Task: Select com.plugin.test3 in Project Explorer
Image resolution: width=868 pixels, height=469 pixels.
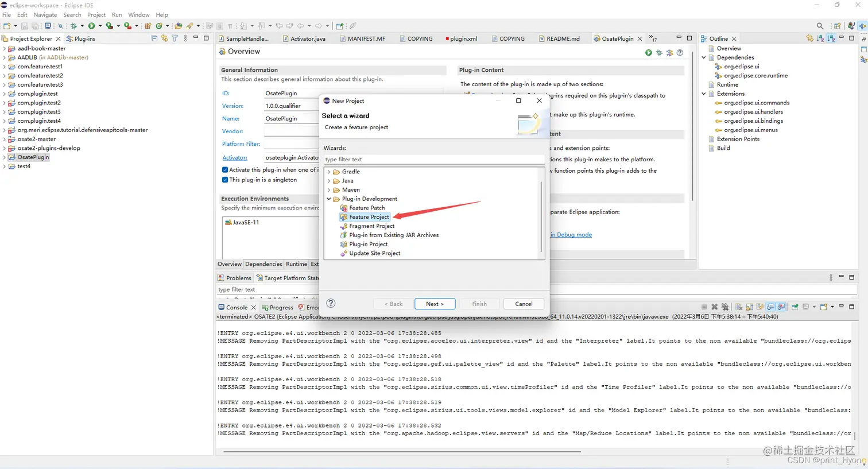Action: (x=34, y=112)
